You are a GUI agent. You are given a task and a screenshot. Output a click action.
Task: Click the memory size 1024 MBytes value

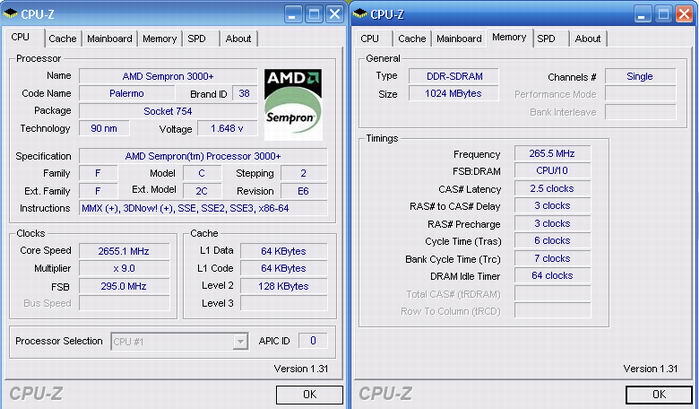454,94
